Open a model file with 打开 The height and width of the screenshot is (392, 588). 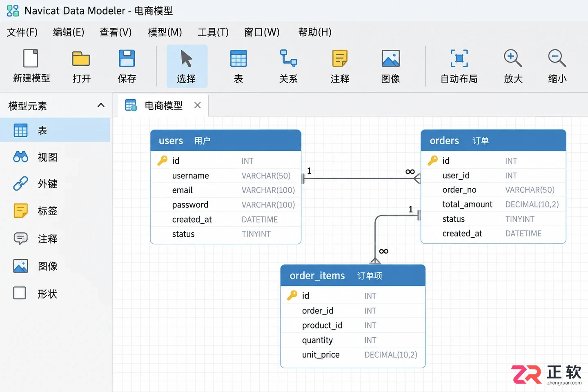(81, 66)
